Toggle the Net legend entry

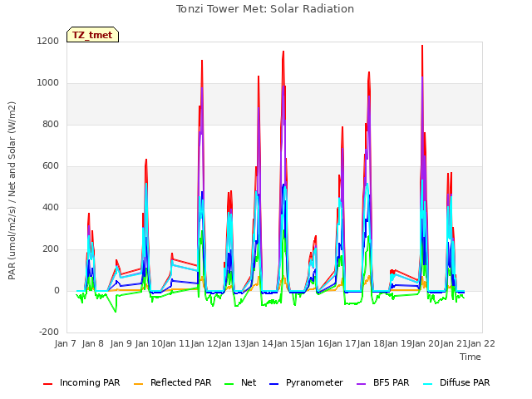pyautogui.click(x=240, y=382)
